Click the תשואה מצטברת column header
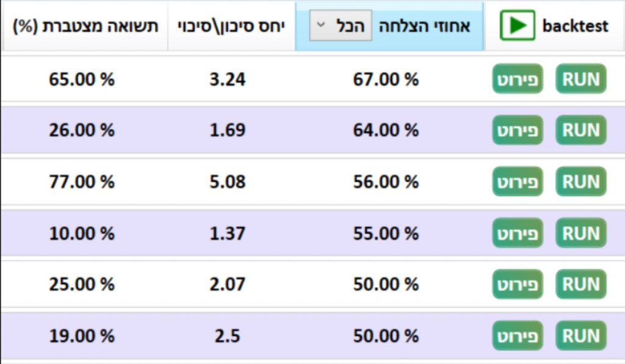This screenshot has width=625, height=364. click(82, 26)
